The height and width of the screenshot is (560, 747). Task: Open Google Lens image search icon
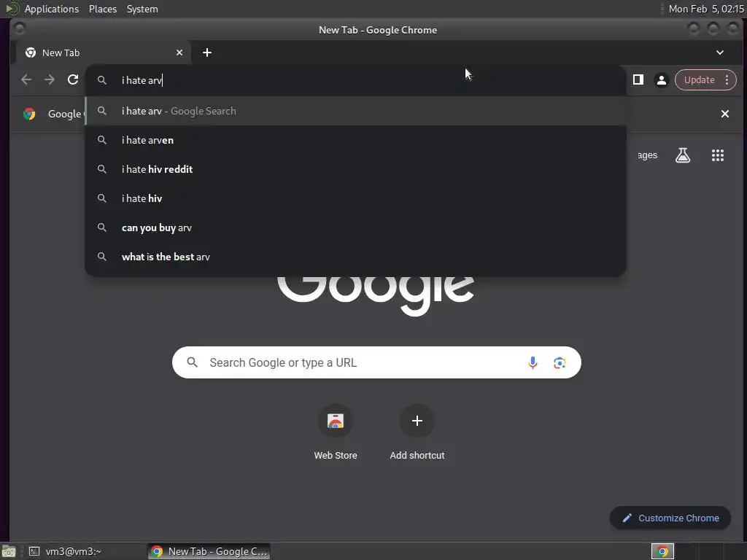(x=560, y=363)
